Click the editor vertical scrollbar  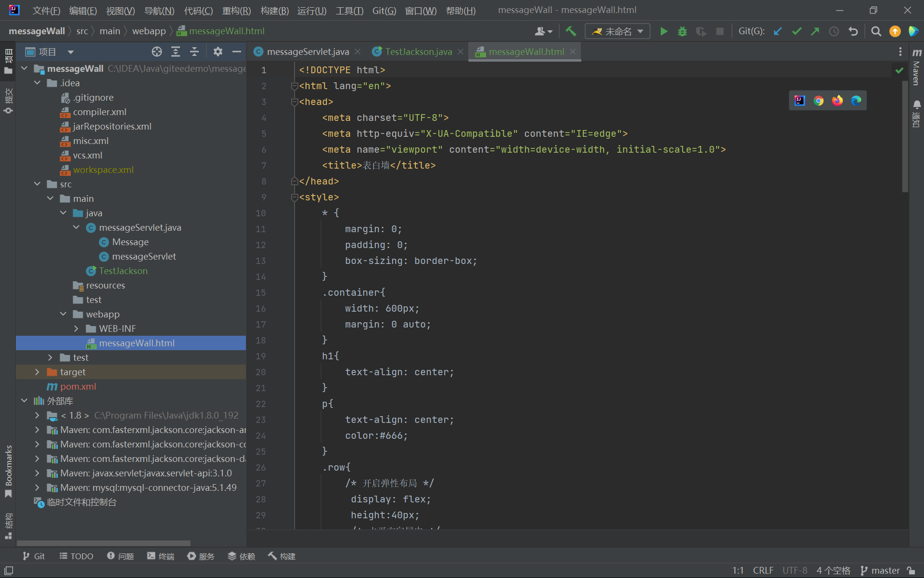point(905,136)
